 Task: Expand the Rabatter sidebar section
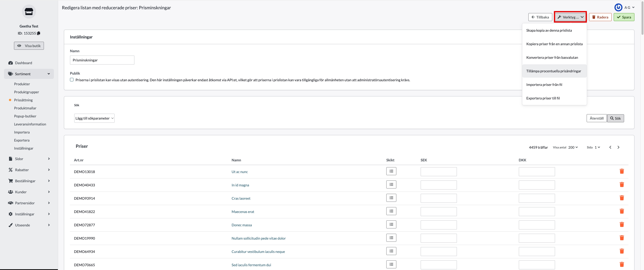click(29, 170)
